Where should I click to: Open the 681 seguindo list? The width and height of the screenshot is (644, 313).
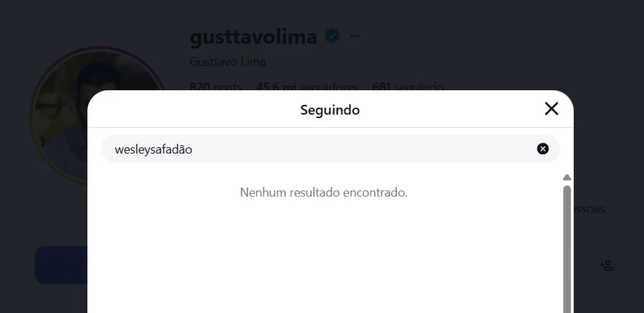coord(408,86)
